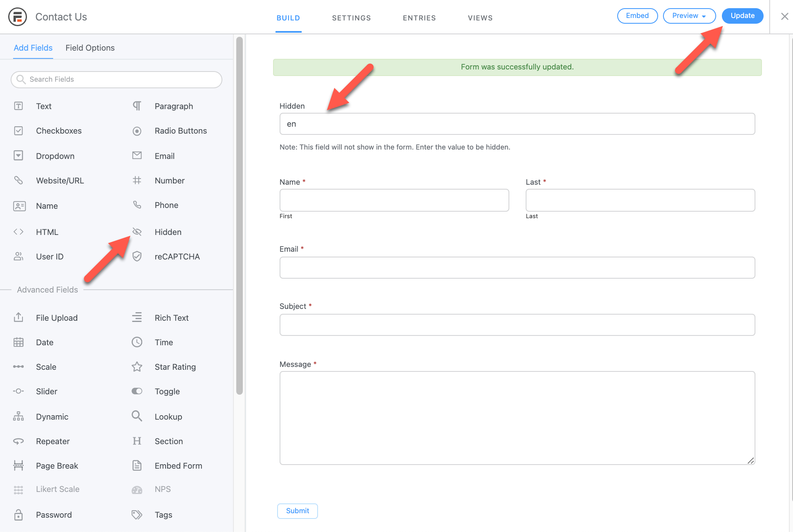Click the hidden field note text

(x=395, y=147)
